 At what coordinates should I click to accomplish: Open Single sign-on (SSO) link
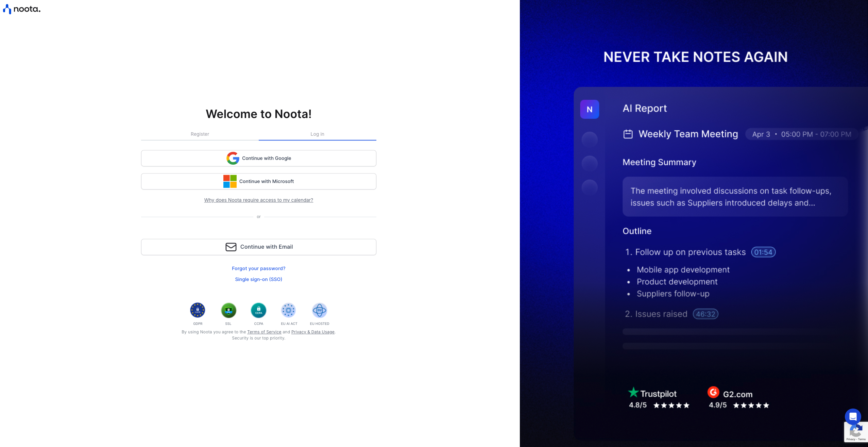coord(259,279)
